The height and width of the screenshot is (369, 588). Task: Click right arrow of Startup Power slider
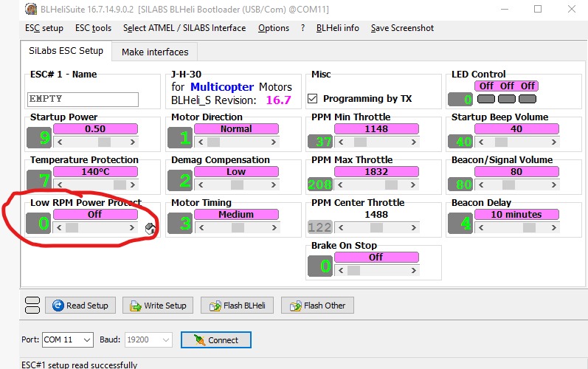[x=132, y=142]
